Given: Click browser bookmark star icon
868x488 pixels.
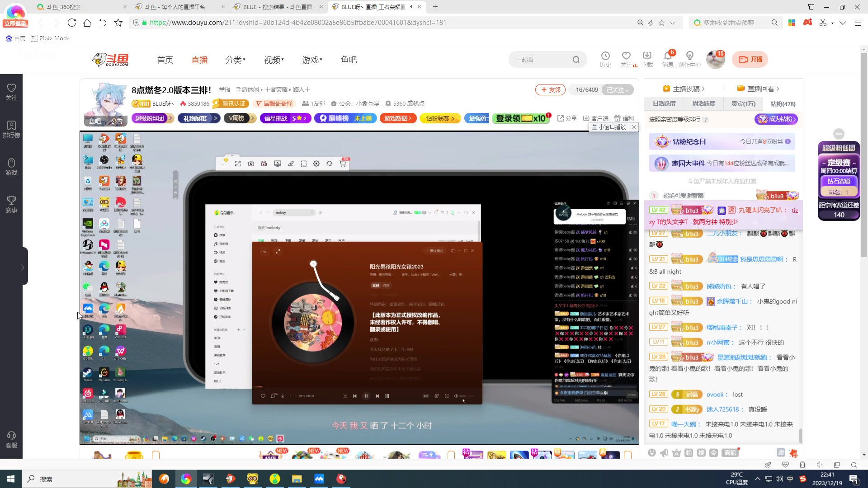Looking at the screenshot, I should [x=118, y=23].
